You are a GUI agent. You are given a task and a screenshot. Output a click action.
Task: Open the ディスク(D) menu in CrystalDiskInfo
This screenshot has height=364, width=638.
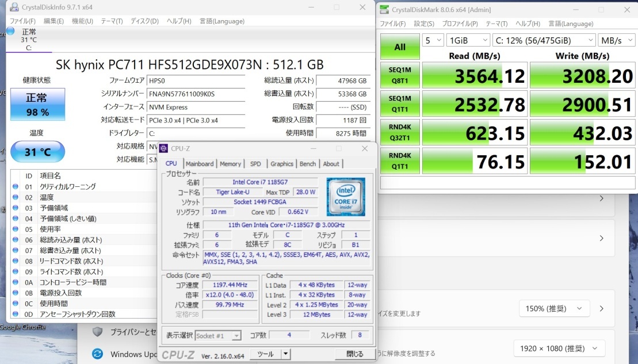(144, 21)
